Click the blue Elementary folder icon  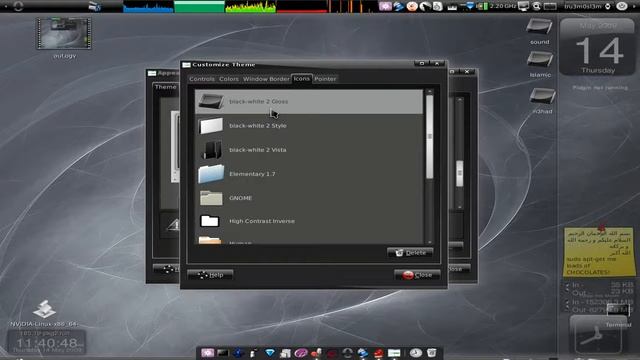(x=211, y=174)
